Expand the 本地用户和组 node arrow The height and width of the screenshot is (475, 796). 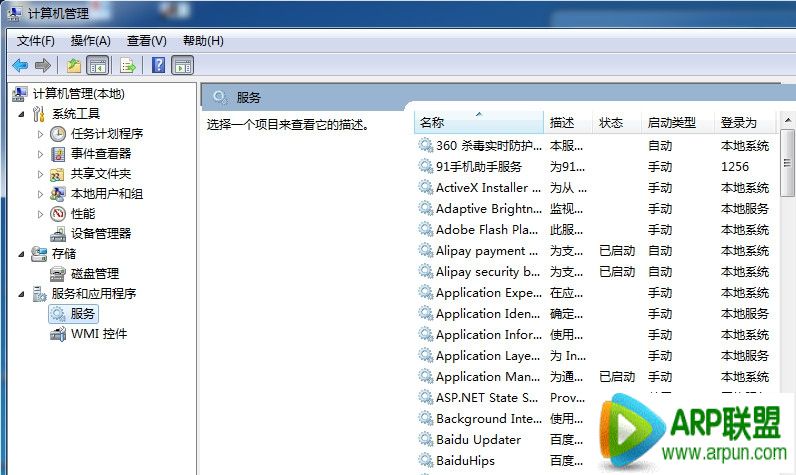[40, 194]
